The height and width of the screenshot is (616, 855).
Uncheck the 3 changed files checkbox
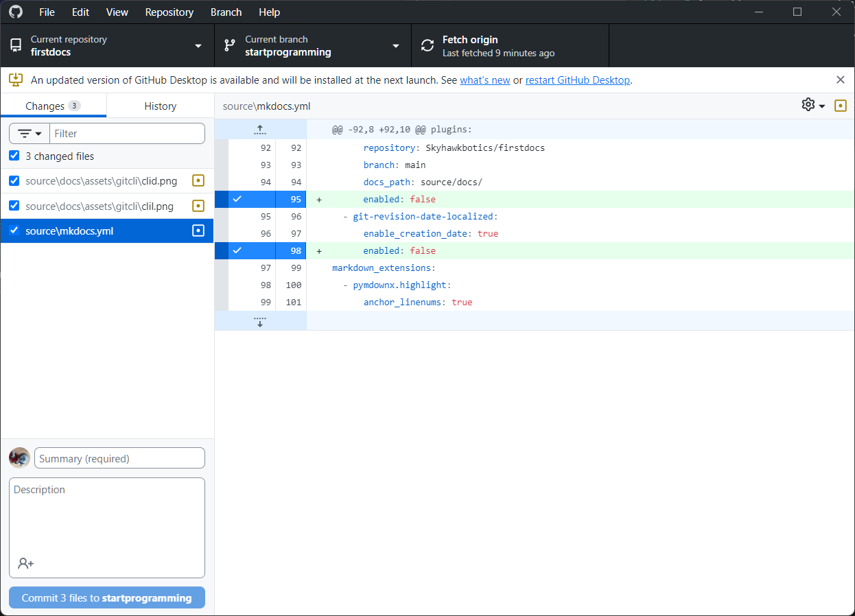pos(14,155)
